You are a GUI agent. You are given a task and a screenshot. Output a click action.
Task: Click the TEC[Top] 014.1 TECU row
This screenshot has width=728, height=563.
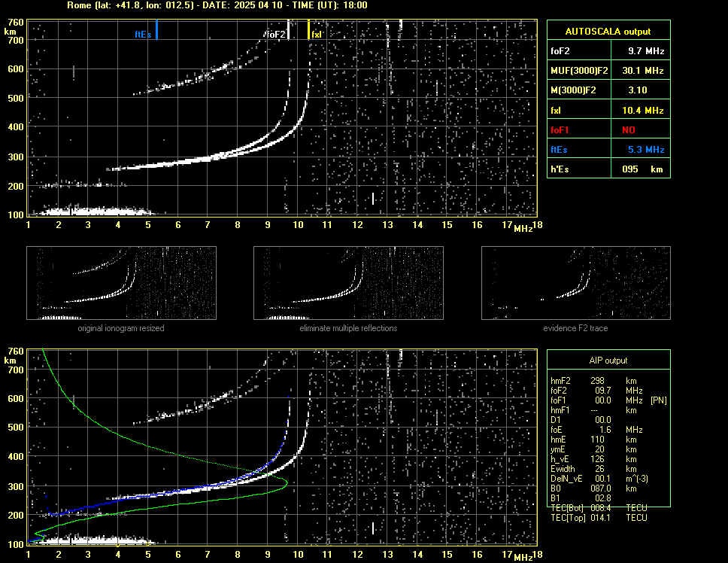coord(599,518)
